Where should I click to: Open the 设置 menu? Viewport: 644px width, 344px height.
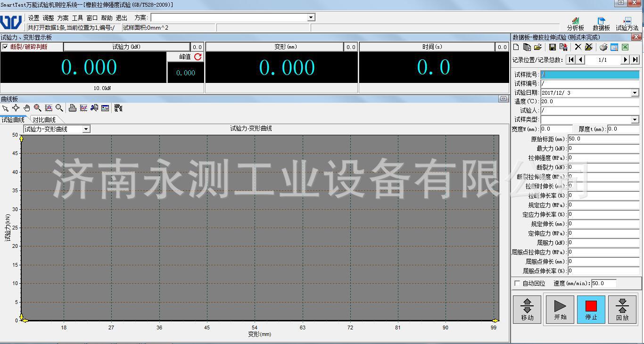click(33, 18)
